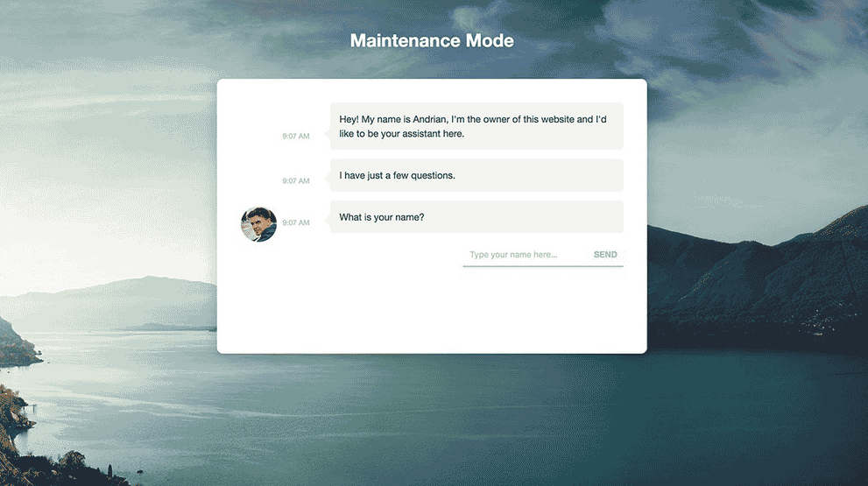Click the dark mountains right of the panel

753,280
